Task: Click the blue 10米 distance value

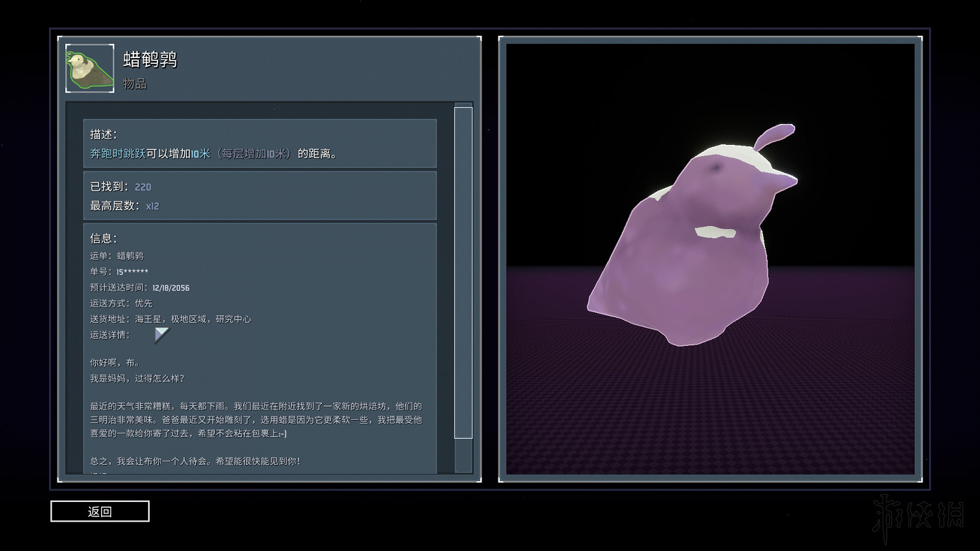Action: [x=201, y=154]
